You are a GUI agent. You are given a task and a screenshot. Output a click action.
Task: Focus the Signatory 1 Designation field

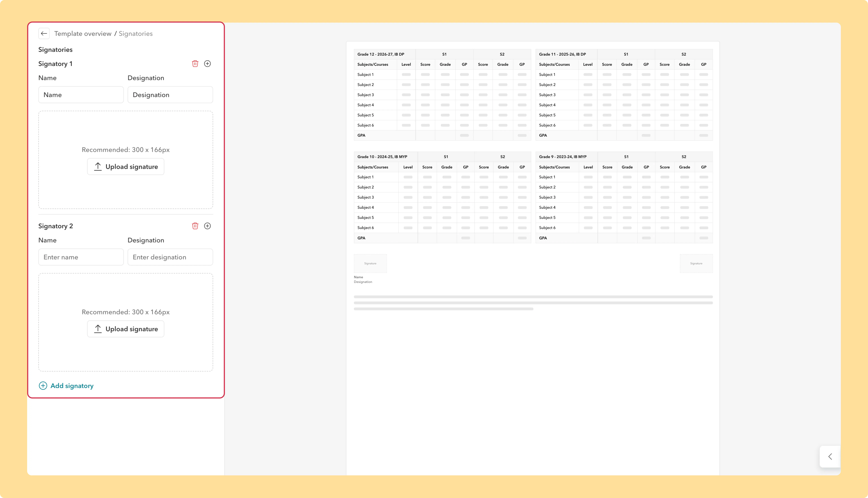(170, 95)
